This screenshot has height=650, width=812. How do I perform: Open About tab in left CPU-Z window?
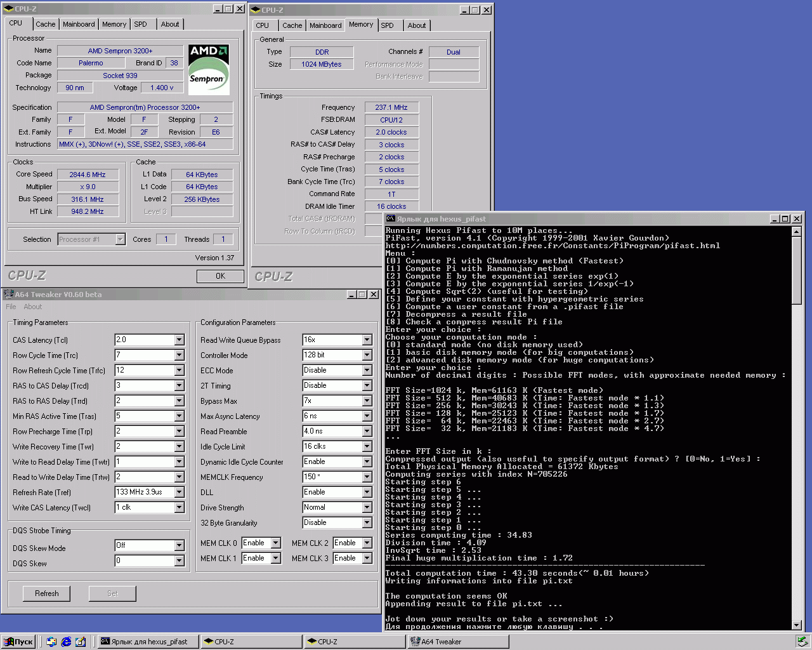coord(170,24)
